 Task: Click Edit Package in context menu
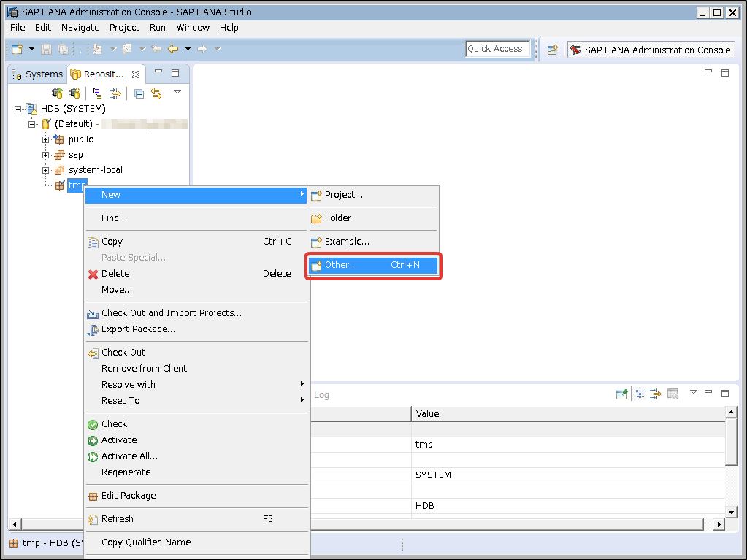pos(196,496)
